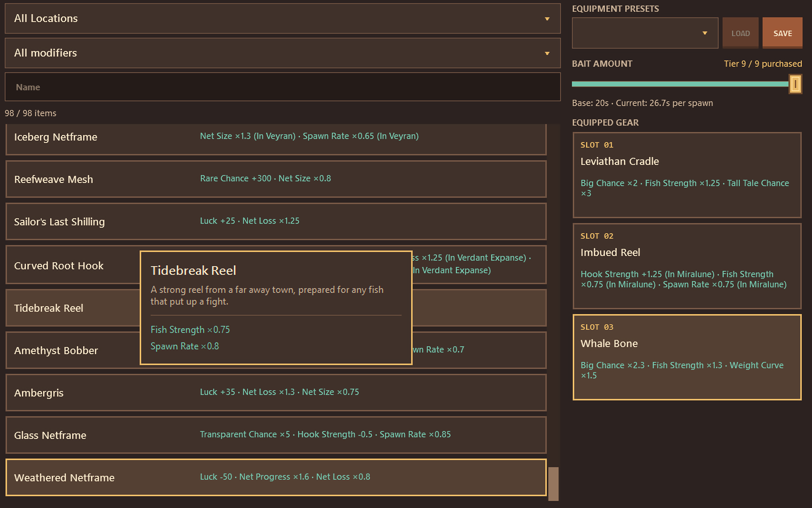This screenshot has width=812, height=508.
Task: Select the Glass Netframe item row
Action: [x=276, y=435]
